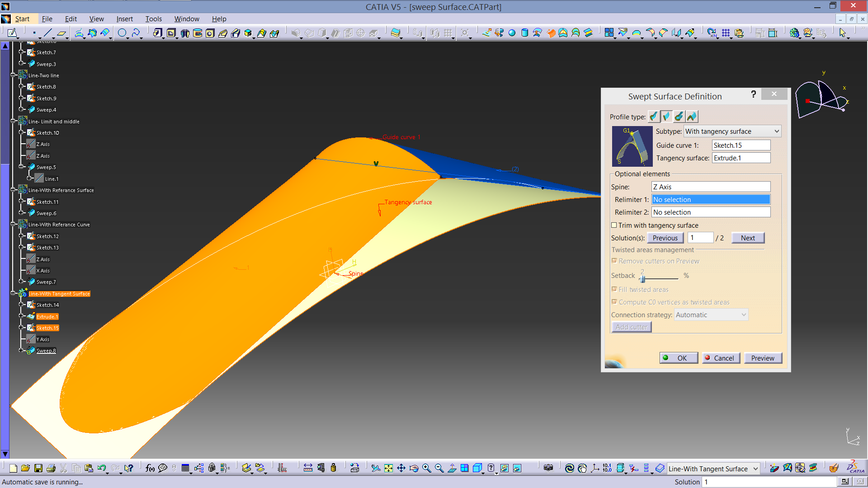
Task: Select the Circle tool icon
Action: tap(122, 33)
